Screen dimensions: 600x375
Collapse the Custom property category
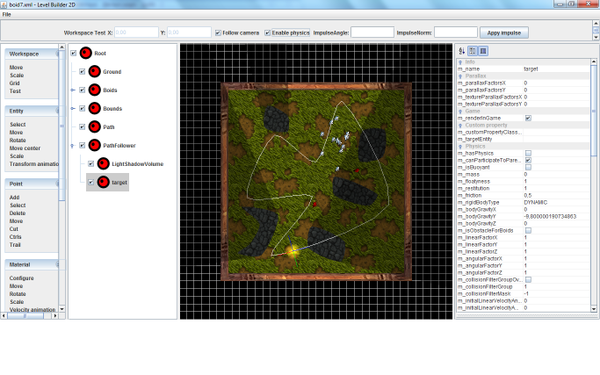pos(460,125)
